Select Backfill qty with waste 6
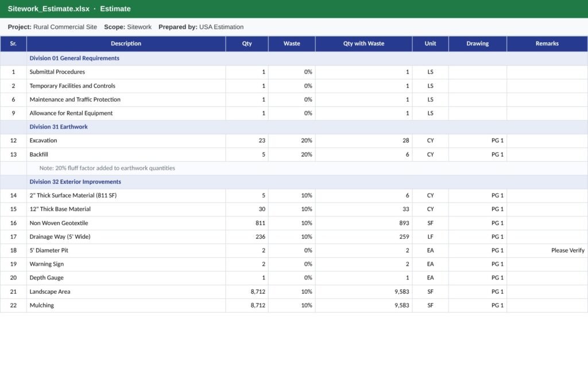This screenshot has height=392, width=588. 363,154
